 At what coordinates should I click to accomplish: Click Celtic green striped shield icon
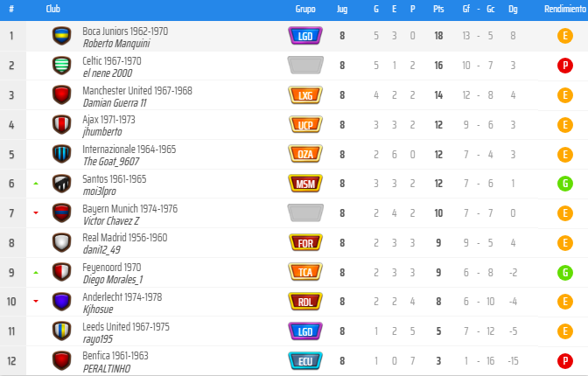(62, 66)
